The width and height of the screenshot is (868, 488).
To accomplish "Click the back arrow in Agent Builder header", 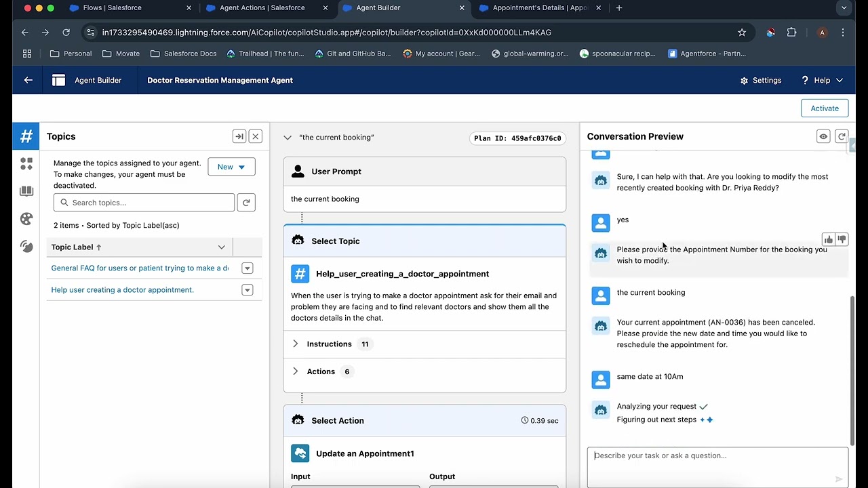I will coord(28,80).
